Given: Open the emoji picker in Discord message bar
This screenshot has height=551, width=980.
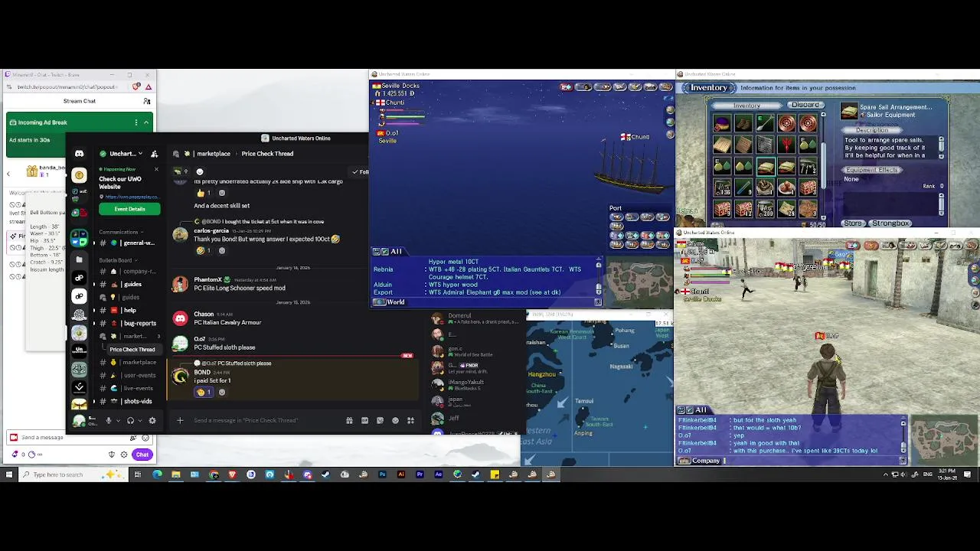Looking at the screenshot, I should pos(395,420).
